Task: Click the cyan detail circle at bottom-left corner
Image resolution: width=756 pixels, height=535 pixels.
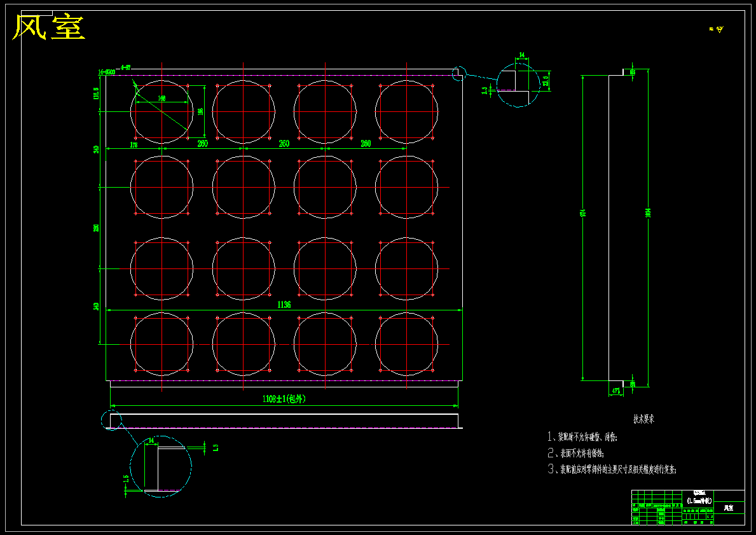Action: click(x=111, y=420)
